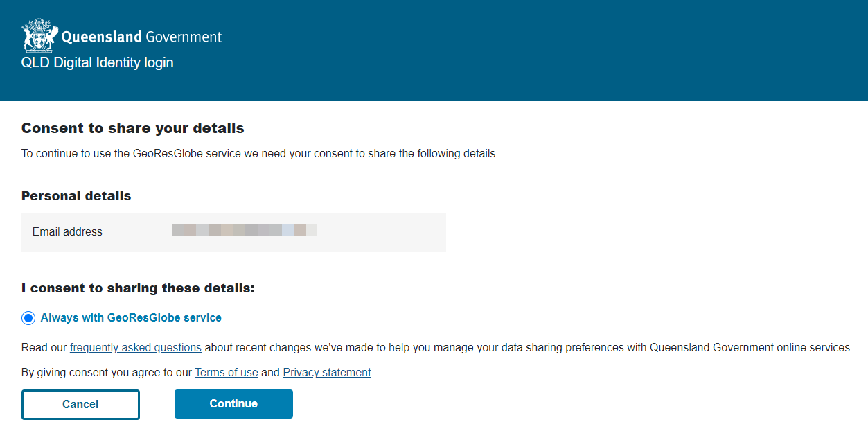Click the "QLD Digital Identity login" title
Viewport: 868px width, 431px height.
point(98,63)
